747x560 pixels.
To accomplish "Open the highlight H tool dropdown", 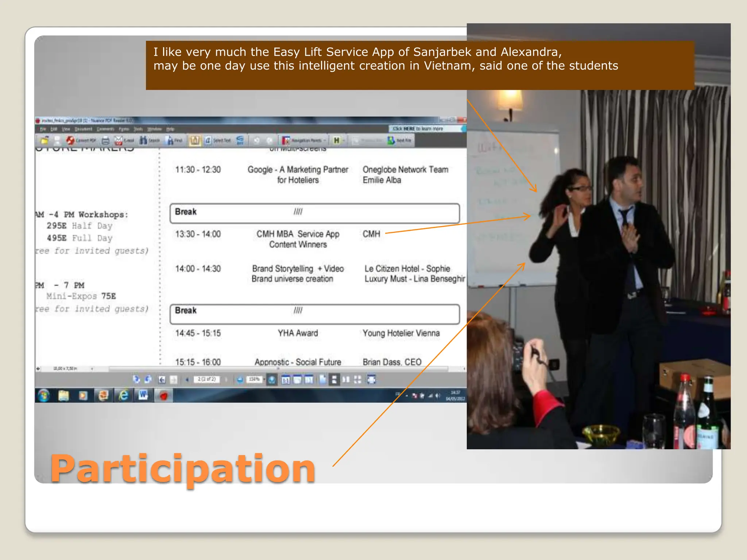I will pyautogui.click(x=344, y=140).
